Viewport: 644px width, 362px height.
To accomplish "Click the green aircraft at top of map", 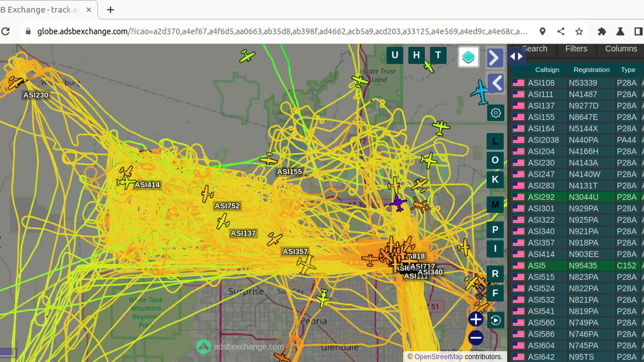I will pos(247,56).
